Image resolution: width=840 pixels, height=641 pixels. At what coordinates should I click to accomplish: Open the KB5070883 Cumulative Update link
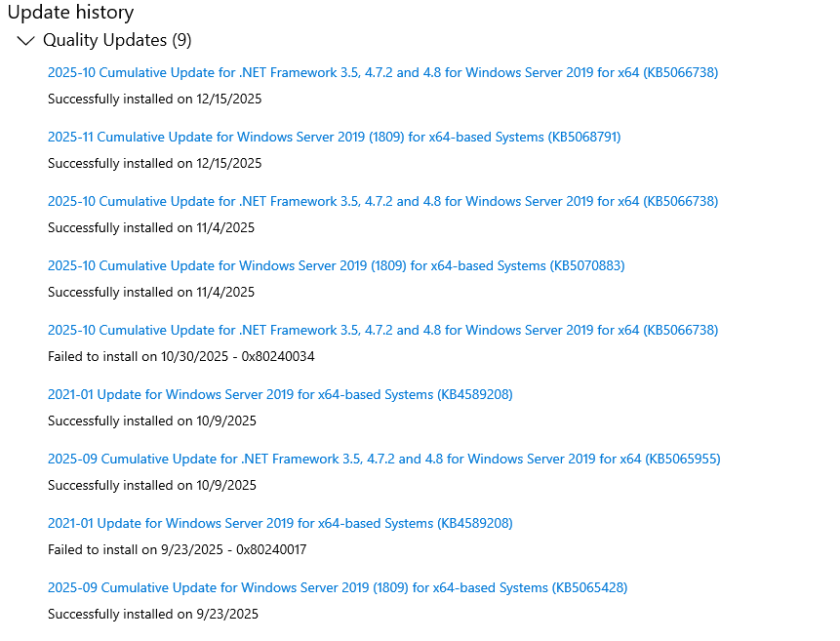tap(336, 265)
